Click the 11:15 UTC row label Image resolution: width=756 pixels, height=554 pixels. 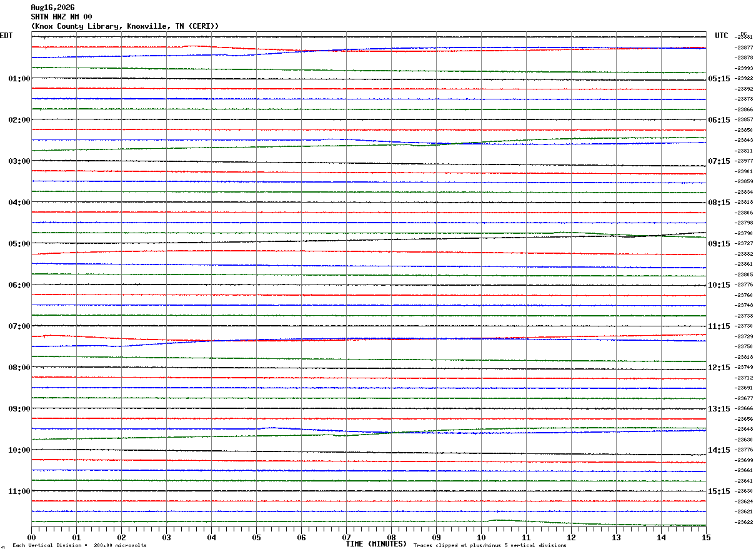[719, 326]
